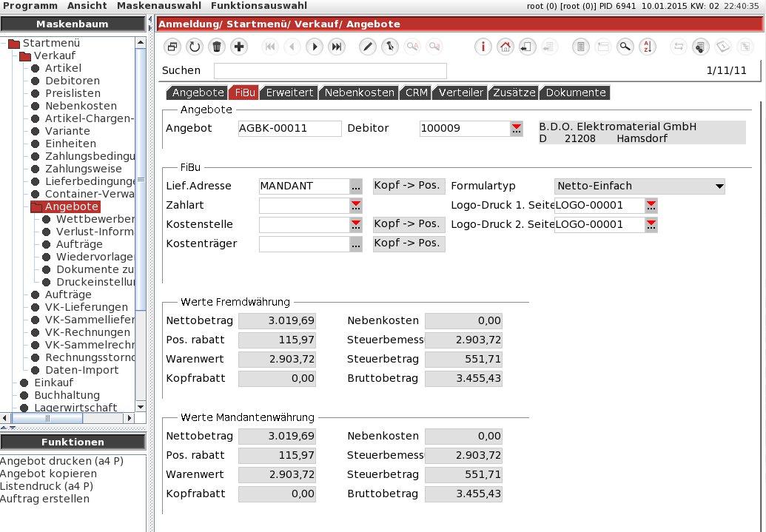Click the trash delete icon
The image size is (766, 532).
[x=216, y=47]
